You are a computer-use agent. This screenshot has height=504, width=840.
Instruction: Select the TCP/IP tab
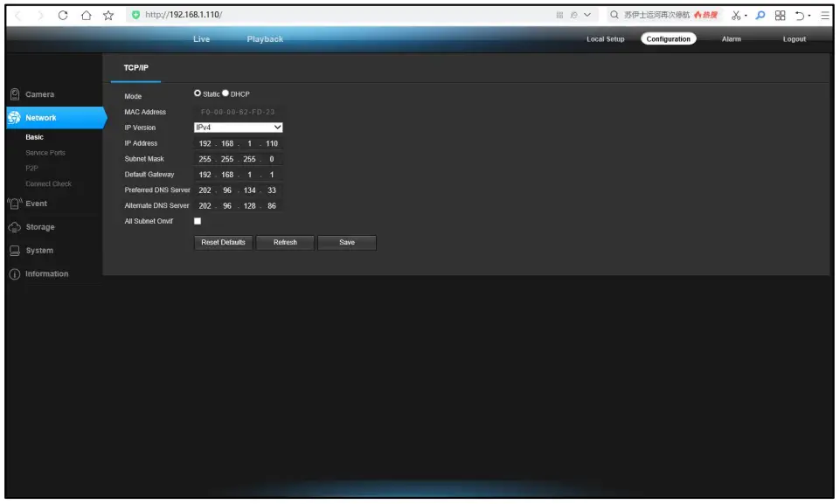pos(135,68)
